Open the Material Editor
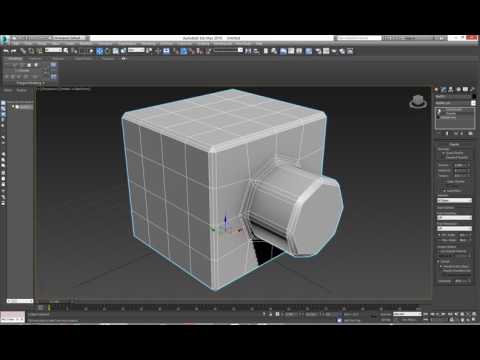The height and width of the screenshot is (360, 480). click(x=309, y=51)
